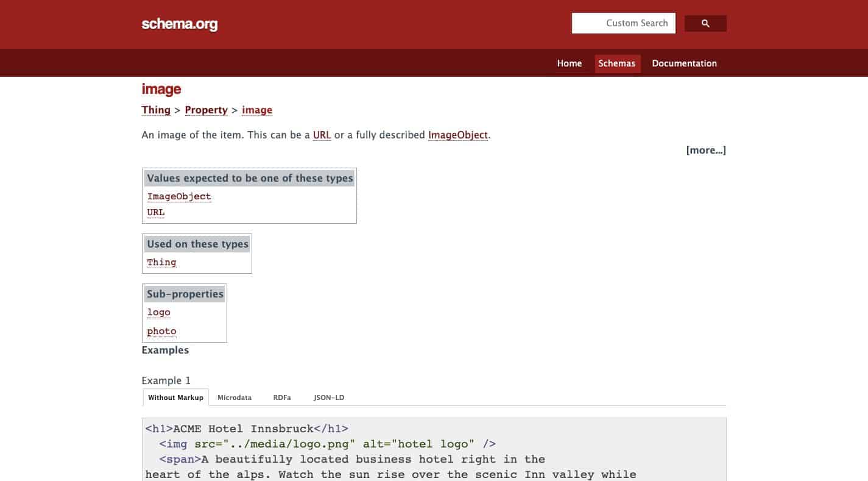
Task: Open the photo sub-property link
Action: [161, 331]
